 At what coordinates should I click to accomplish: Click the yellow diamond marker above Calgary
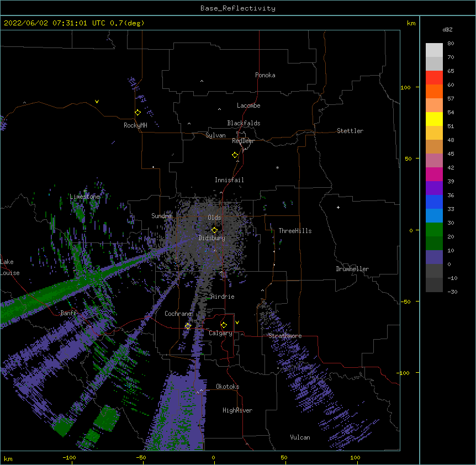(224, 325)
